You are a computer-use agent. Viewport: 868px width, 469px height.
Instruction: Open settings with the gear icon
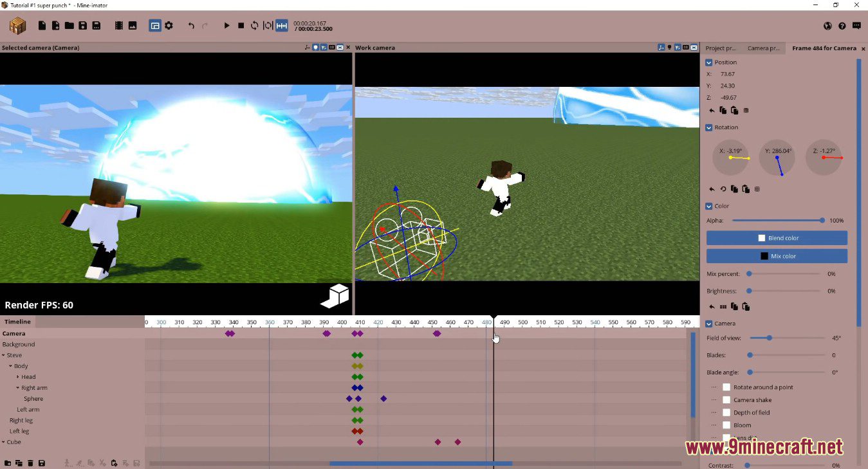(x=169, y=26)
